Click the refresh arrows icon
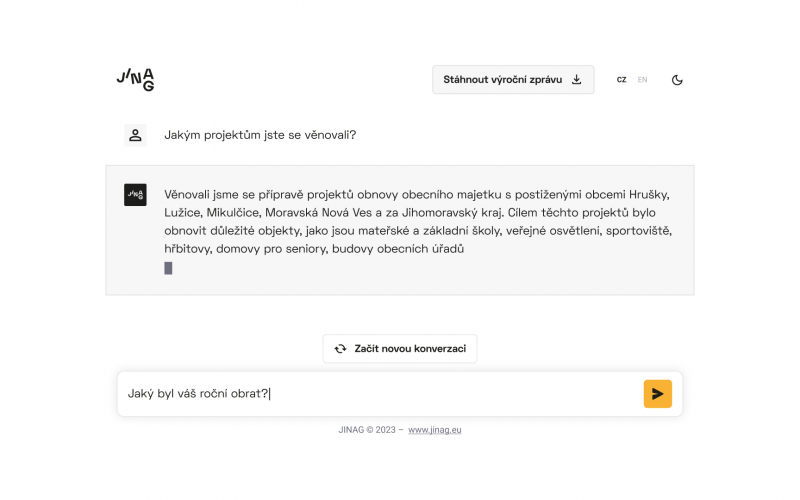The width and height of the screenshot is (800, 500). [340, 349]
